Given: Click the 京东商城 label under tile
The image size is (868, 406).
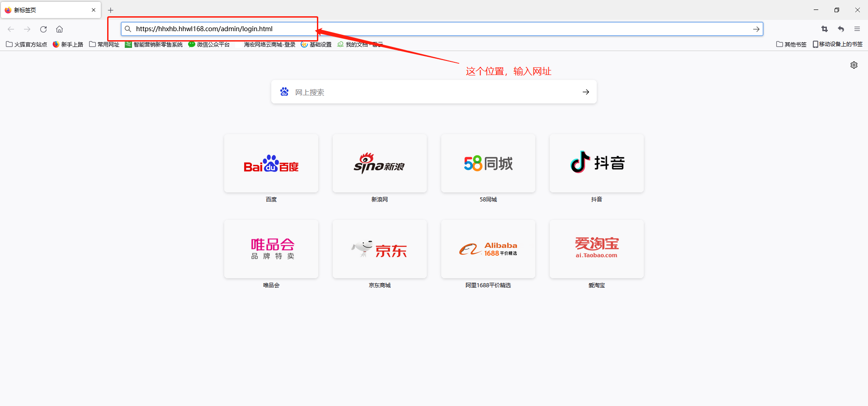Looking at the screenshot, I should point(380,285).
